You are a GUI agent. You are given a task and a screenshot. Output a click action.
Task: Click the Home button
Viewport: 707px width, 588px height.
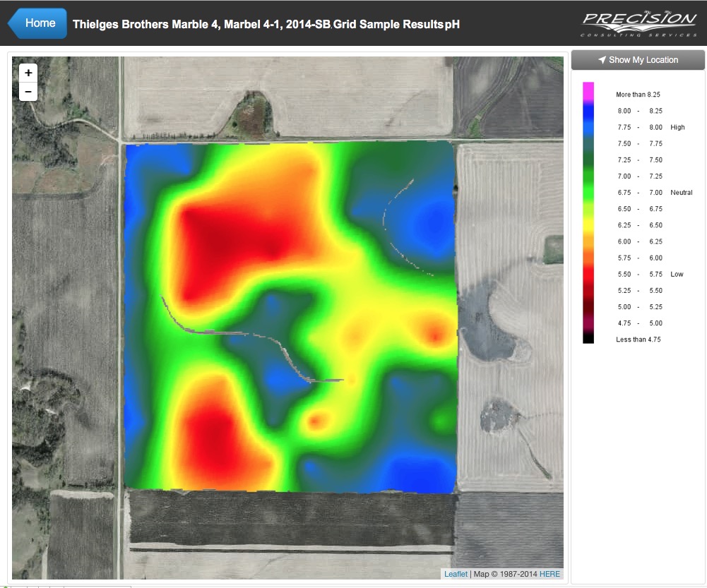(38, 23)
